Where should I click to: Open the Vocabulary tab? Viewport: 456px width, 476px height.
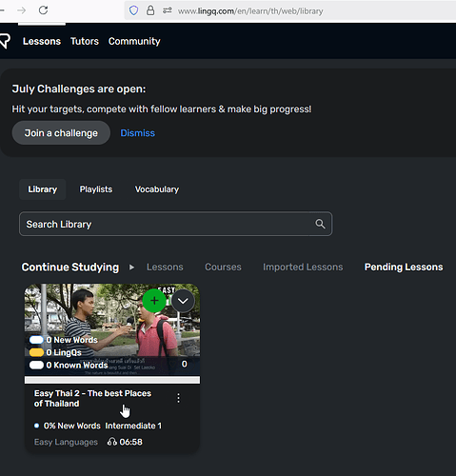pyautogui.click(x=157, y=189)
